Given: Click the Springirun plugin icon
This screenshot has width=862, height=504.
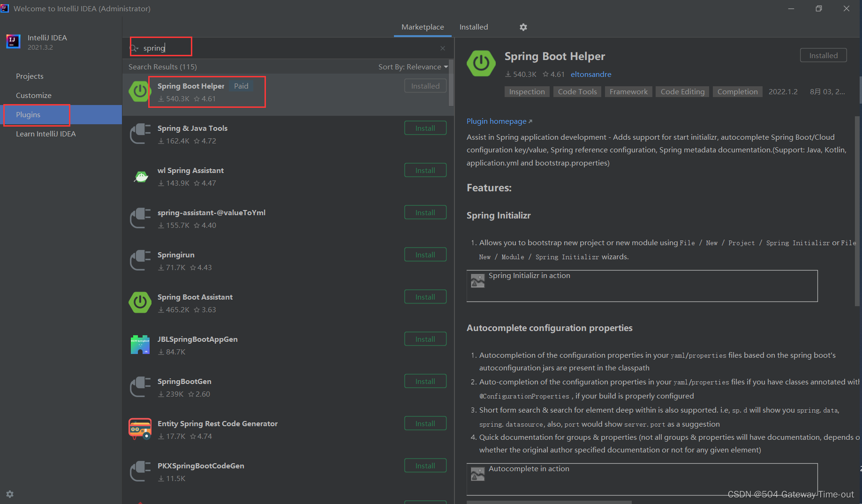Looking at the screenshot, I should (x=140, y=261).
